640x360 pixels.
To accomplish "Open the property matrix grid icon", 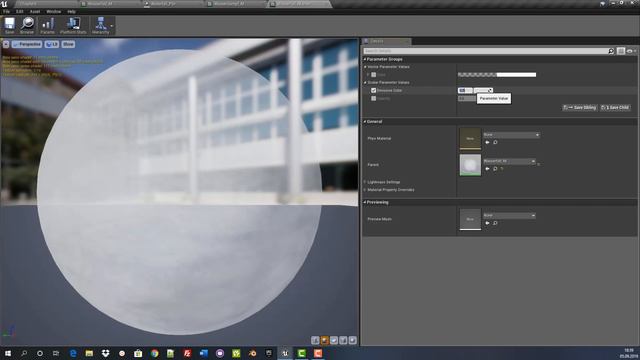I will point(621,51).
